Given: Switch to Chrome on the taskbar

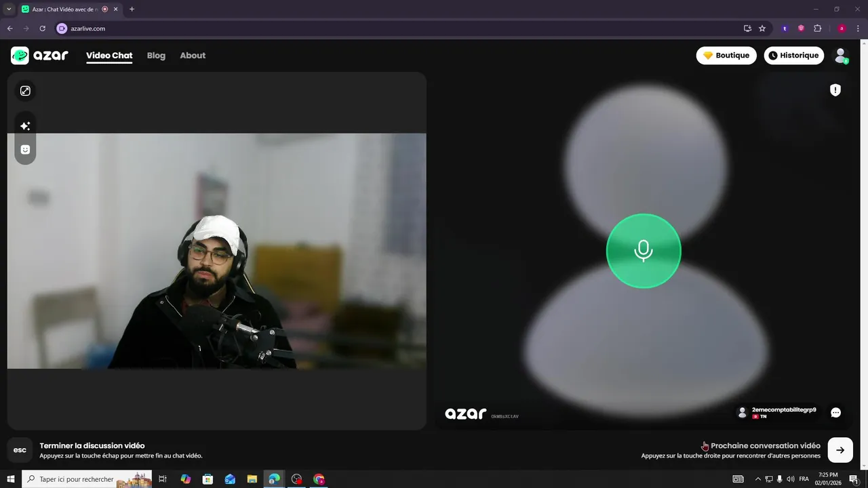Looking at the screenshot, I should coord(319,479).
